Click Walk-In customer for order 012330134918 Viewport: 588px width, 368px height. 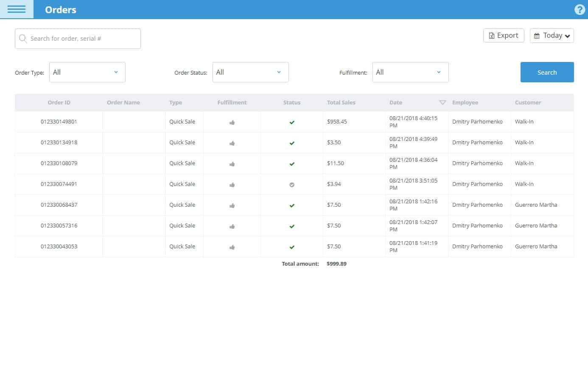point(524,143)
